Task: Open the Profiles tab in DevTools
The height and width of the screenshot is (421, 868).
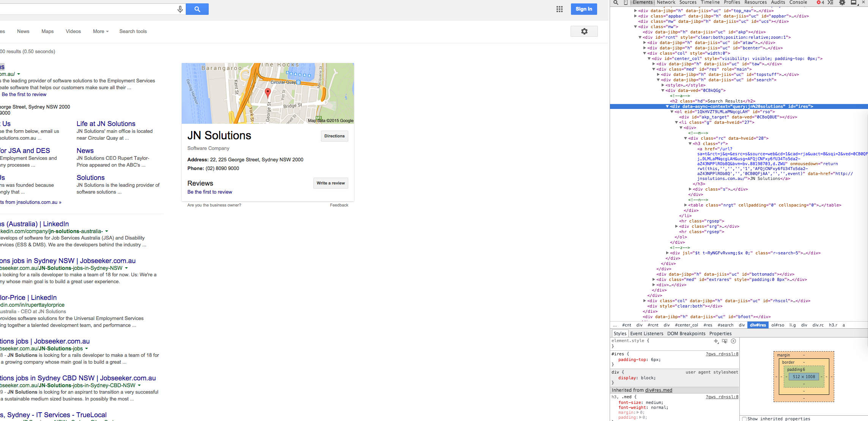Action: point(732,2)
